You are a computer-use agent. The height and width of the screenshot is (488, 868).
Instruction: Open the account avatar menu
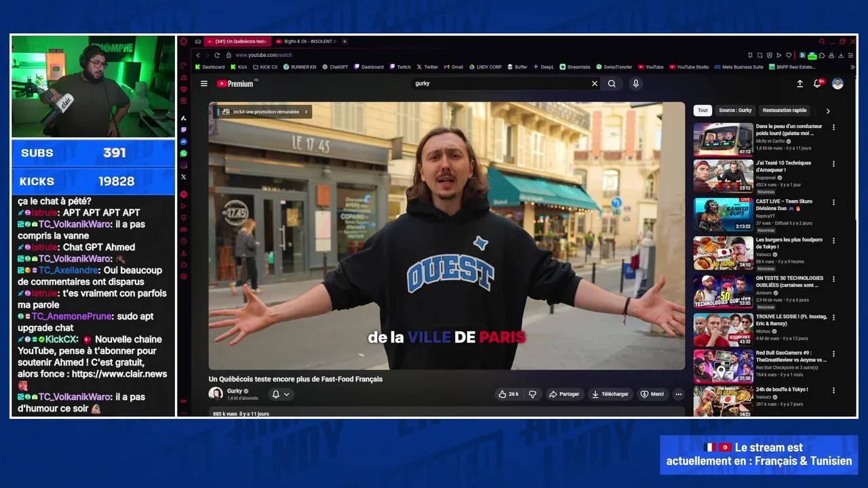click(x=837, y=83)
